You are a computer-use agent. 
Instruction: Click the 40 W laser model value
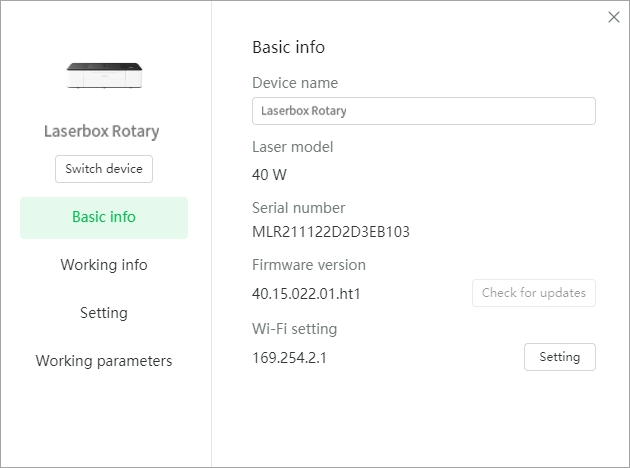tap(269, 175)
